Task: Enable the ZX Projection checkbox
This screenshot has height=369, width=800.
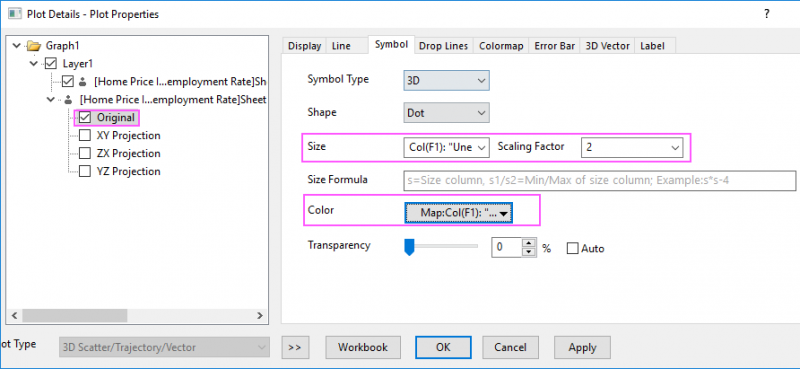Action: tap(85, 153)
